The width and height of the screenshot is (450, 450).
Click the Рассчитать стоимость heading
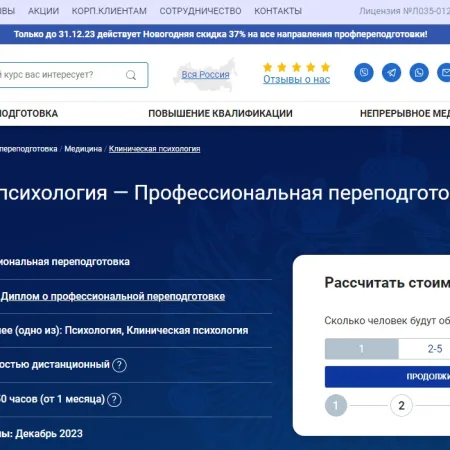click(387, 283)
